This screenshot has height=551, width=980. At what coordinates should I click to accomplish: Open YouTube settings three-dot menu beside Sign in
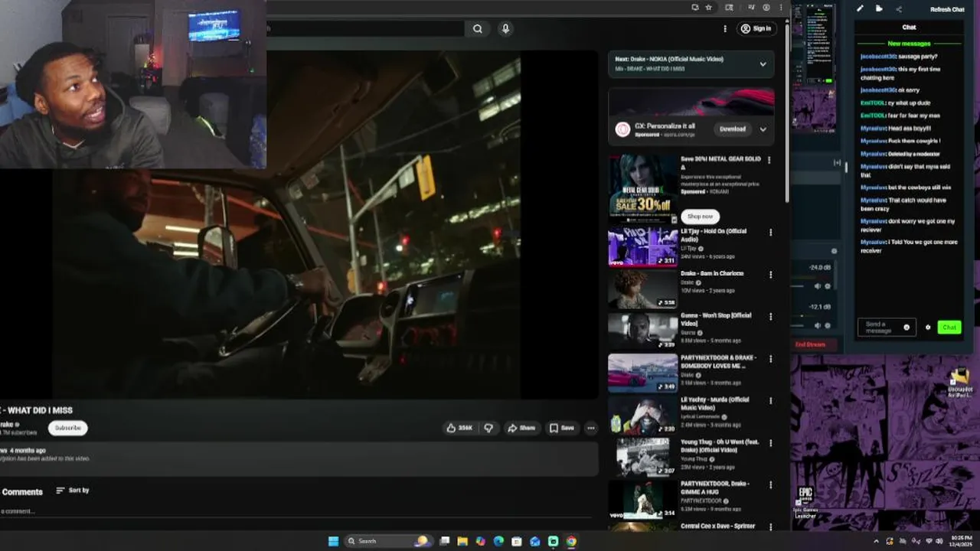click(x=725, y=28)
